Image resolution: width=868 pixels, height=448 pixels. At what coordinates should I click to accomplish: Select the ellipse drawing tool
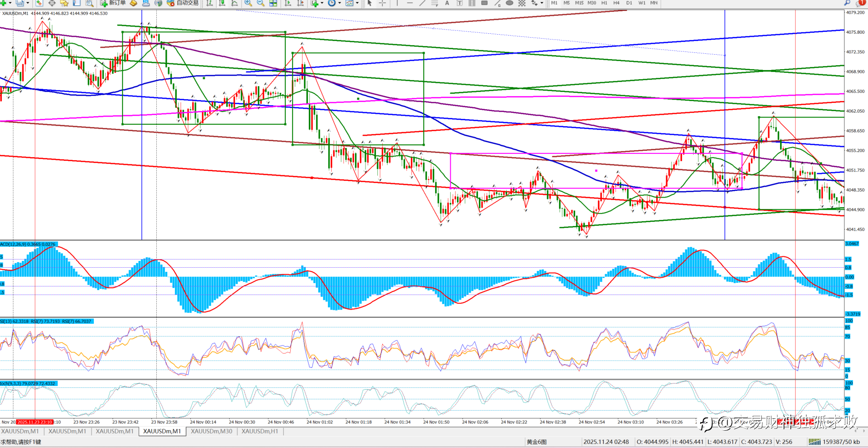point(509,3)
